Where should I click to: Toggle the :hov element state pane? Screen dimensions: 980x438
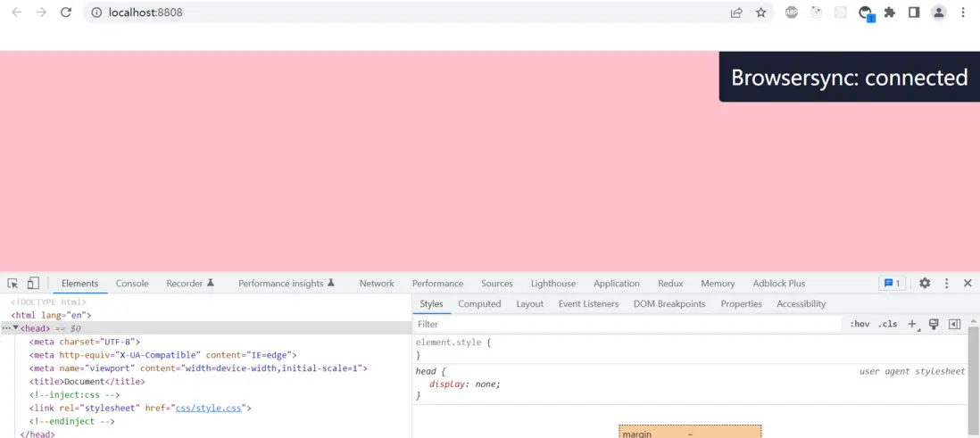(x=860, y=324)
